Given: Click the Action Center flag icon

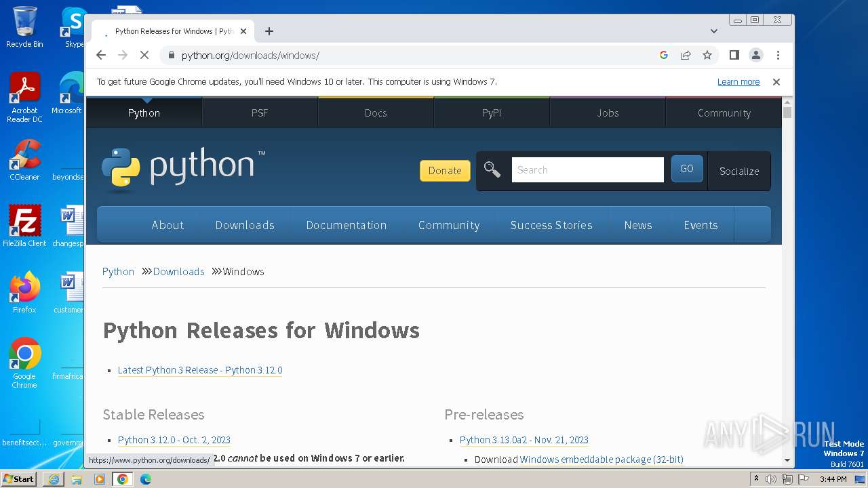Looking at the screenshot, I should coord(804,479).
